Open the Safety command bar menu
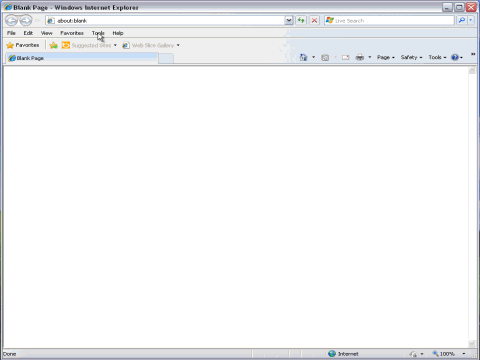 [411, 57]
